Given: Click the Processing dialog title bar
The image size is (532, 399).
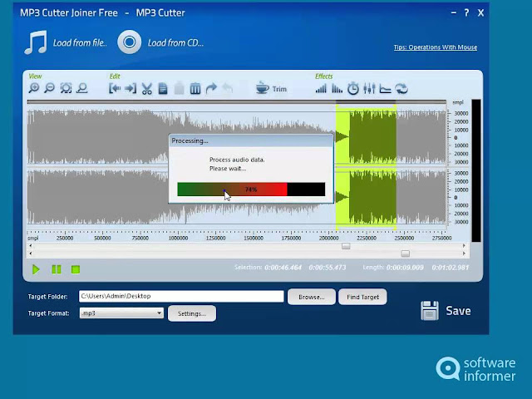Looking at the screenshot, I should (251, 140).
